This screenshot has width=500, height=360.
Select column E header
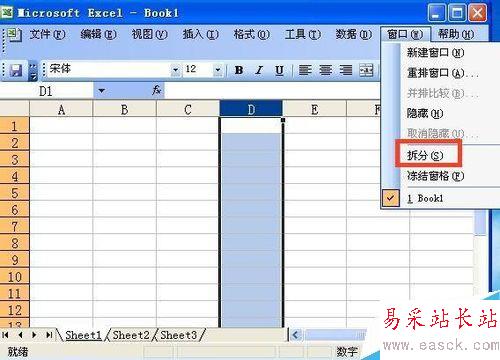(315, 109)
